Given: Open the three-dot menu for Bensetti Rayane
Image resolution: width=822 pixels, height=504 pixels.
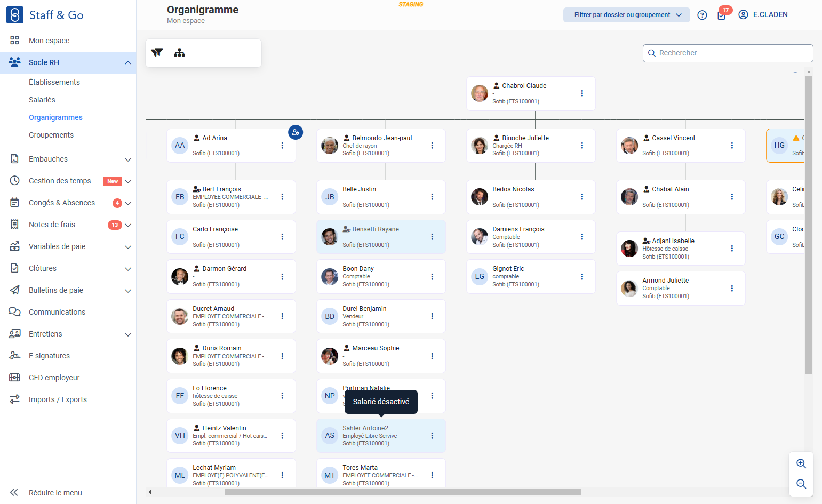Looking at the screenshot, I should (x=432, y=237).
